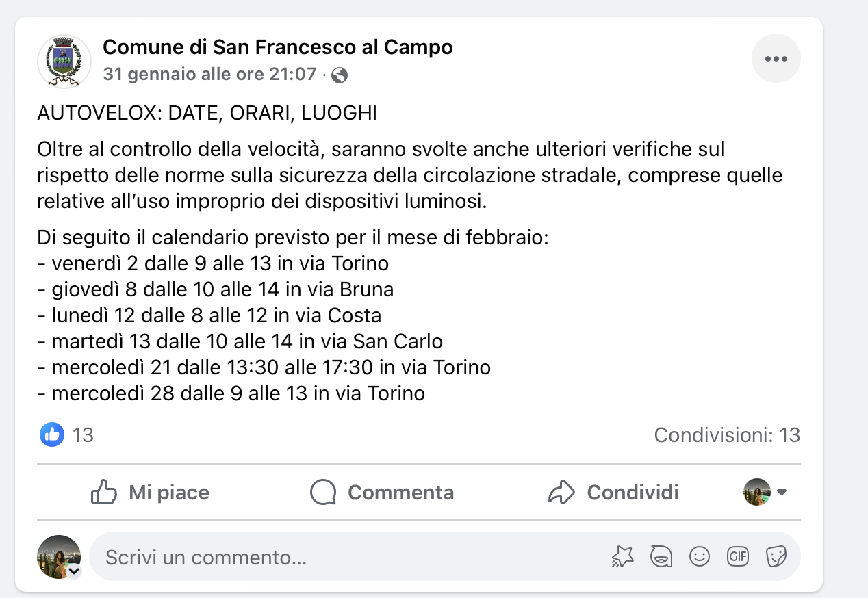Open post timestamp 31 gennaio alle ore 21:07
The width and height of the screenshot is (868, 598).
pos(210,74)
